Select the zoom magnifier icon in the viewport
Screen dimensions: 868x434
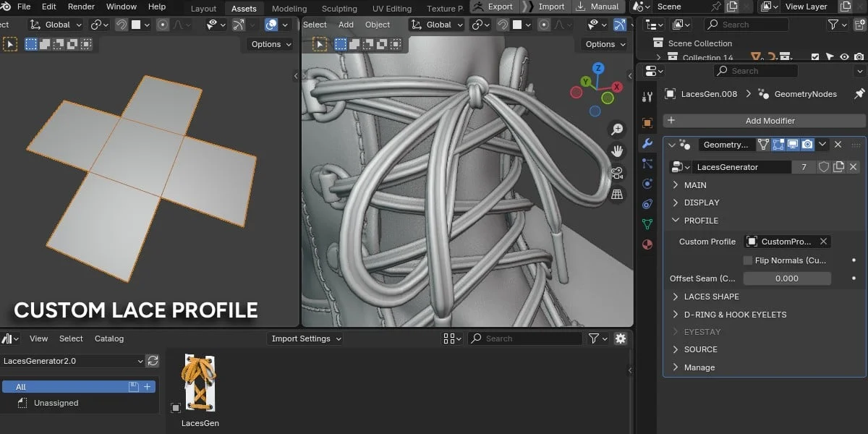coord(616,129)
